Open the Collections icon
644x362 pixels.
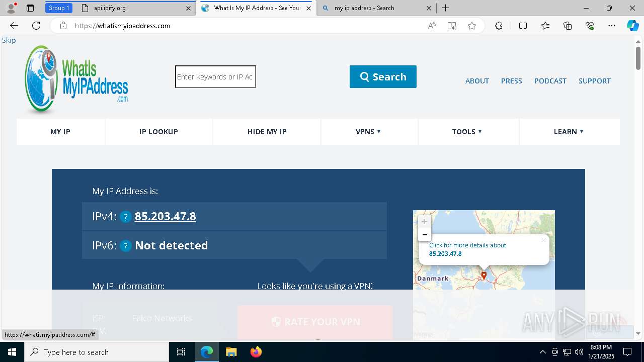(568, 26)
